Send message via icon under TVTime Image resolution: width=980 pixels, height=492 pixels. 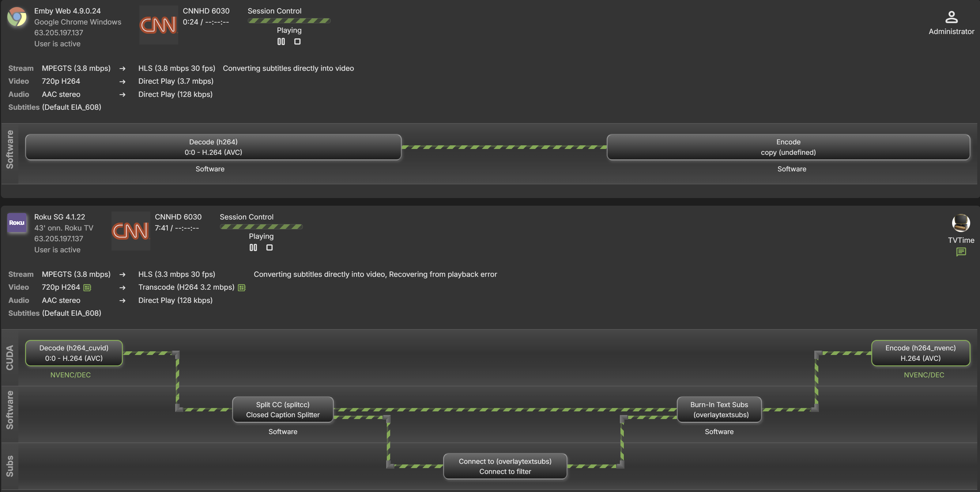[x=961, y=252]
